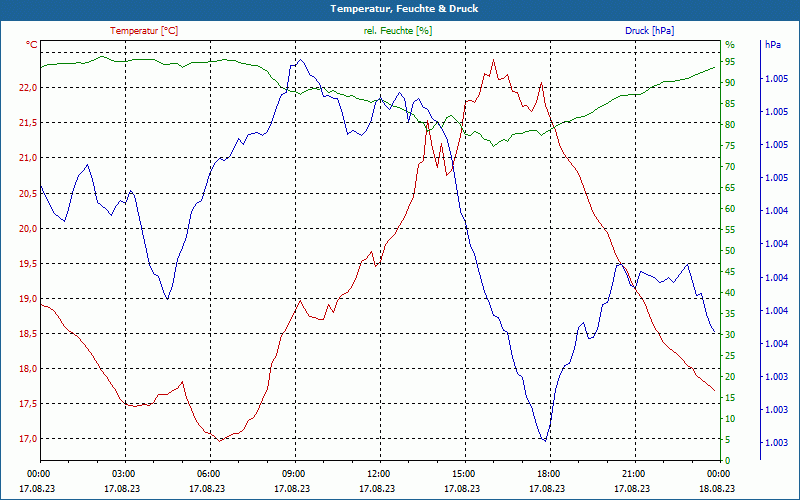Click the '15' humidity axis tick
The image size is (800, 500).
(730, 397)
